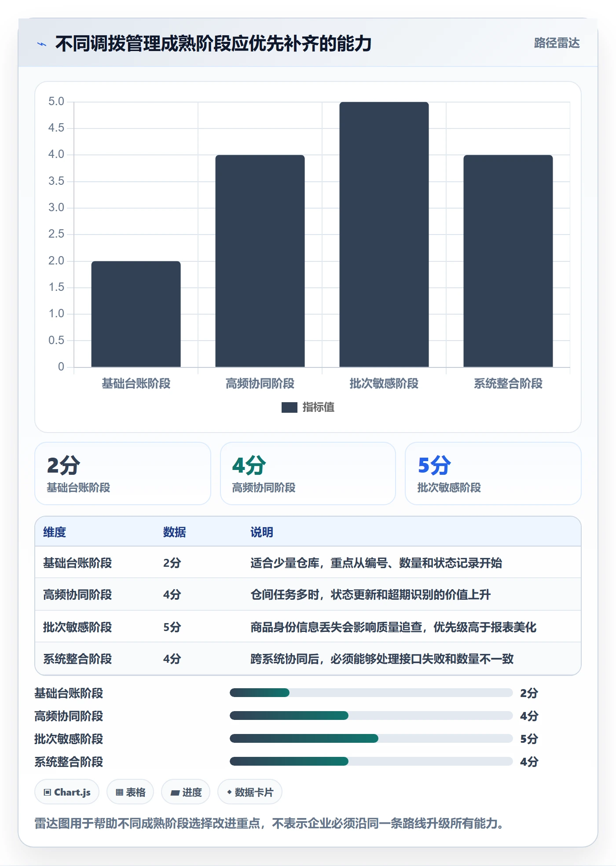
Task: Select table row cell 高频协同阶段
Action: 77,595
